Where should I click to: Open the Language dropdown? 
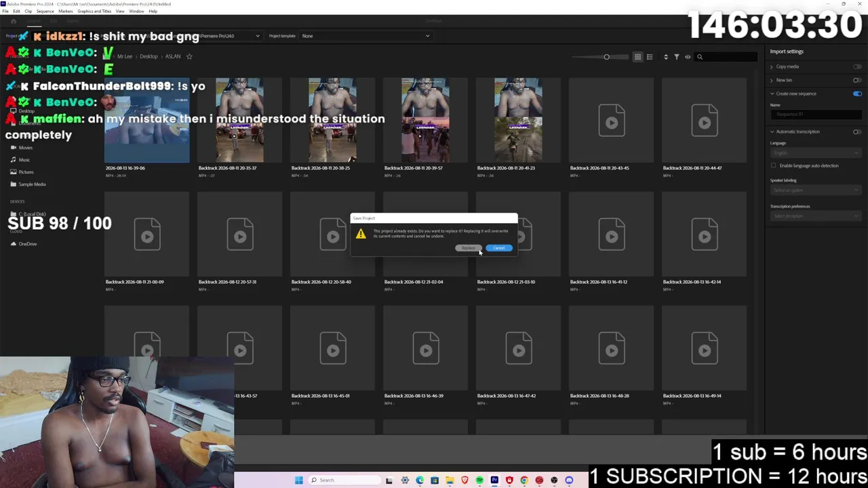coord(816,153)
